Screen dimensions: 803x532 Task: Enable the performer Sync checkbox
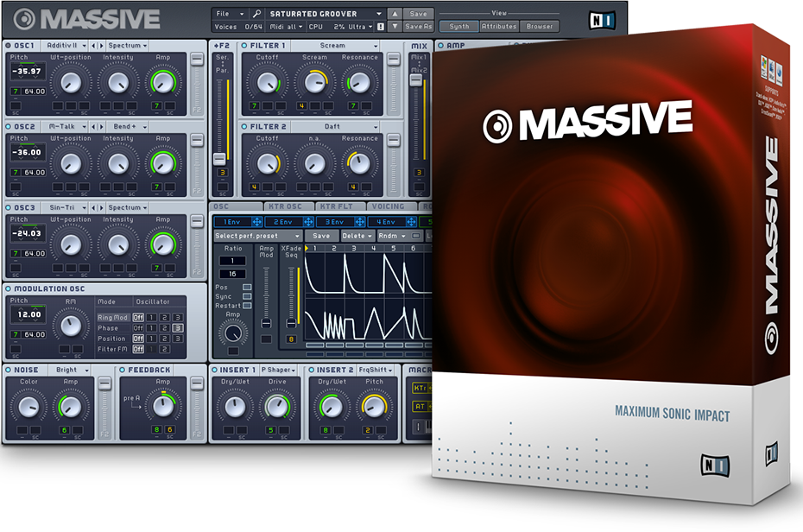[247, 296]
